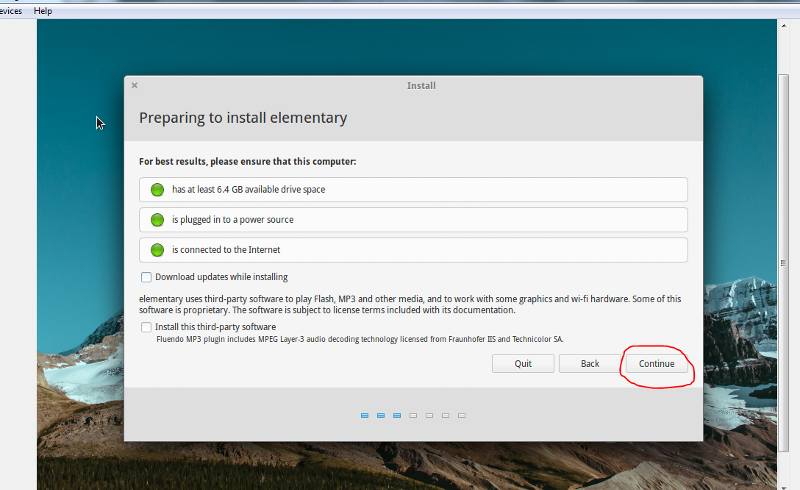
Task: Check Install this third-party software
Action: point(146,327)
